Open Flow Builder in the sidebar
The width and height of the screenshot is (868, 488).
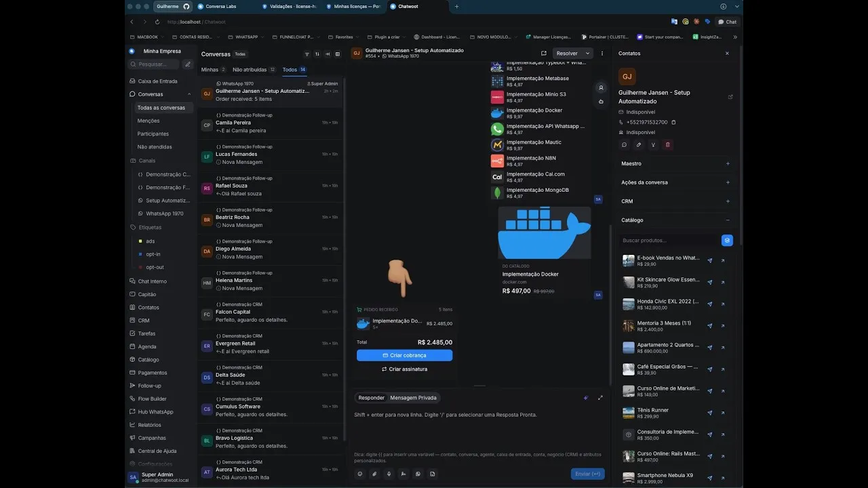pyautogui.click(x=153, y=399)
